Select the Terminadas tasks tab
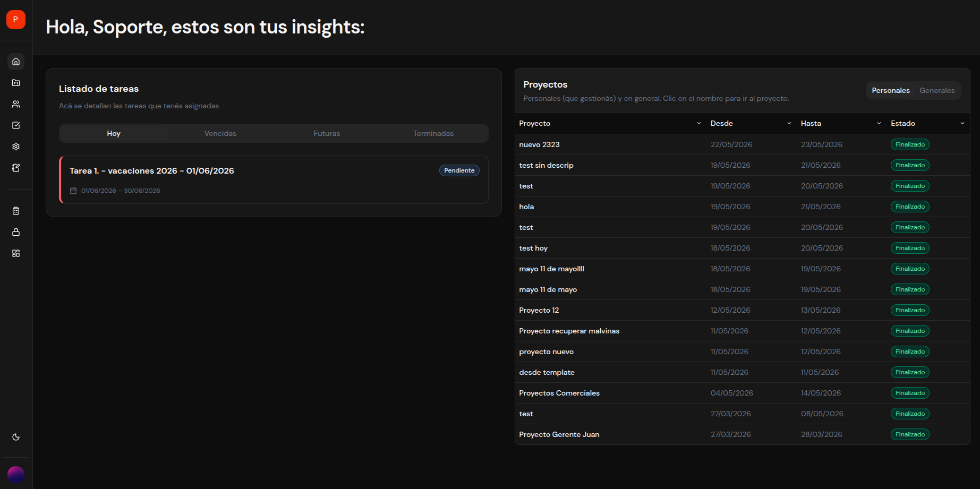980x489 pixels. (433, 133)
